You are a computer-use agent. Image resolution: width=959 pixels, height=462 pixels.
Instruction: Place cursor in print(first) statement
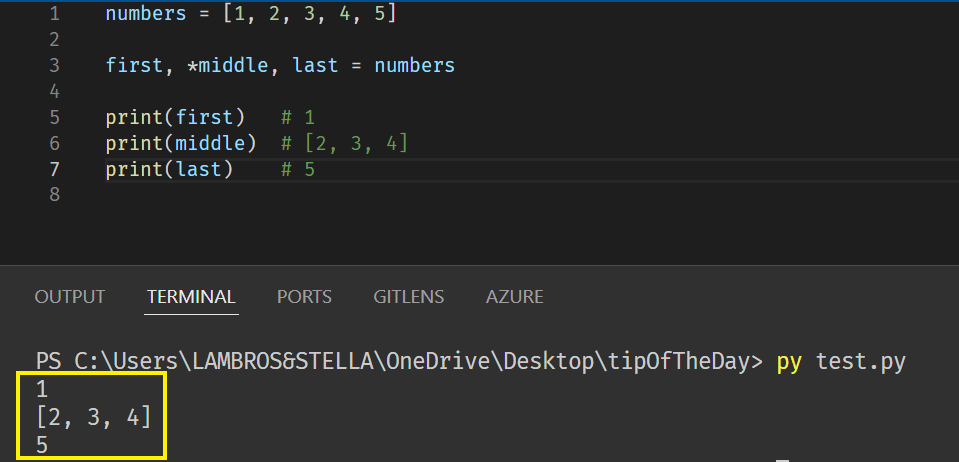point(175,118)
